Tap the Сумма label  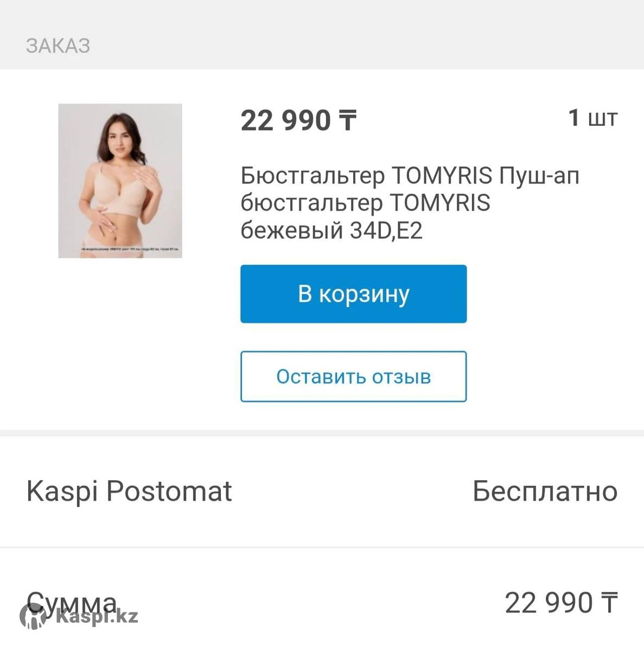click(x=72, y=602)
